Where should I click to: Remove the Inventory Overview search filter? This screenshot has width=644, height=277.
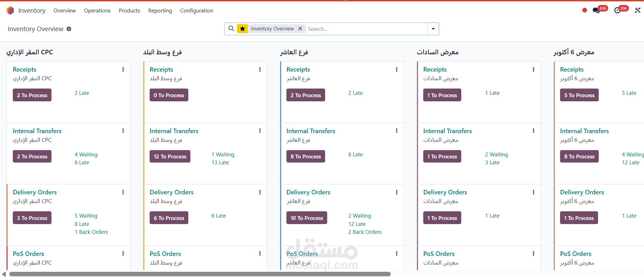click(x=300, y=29)
